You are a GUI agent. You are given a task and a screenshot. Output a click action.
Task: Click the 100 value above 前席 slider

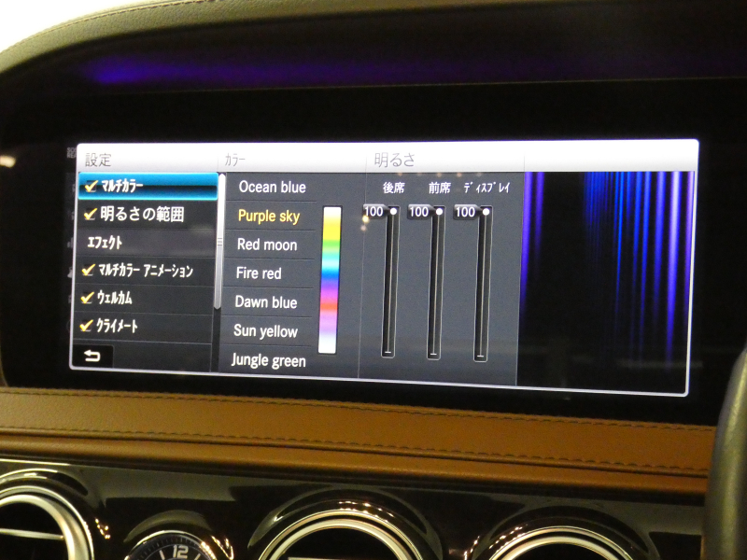click(419, 212)
